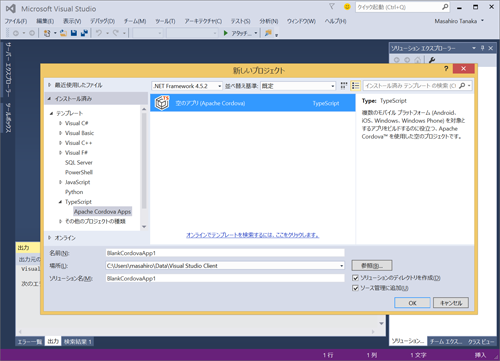The image size is (500, 361).
Task: Expand the Visual C++ tree node
Action: coord(60,143)
